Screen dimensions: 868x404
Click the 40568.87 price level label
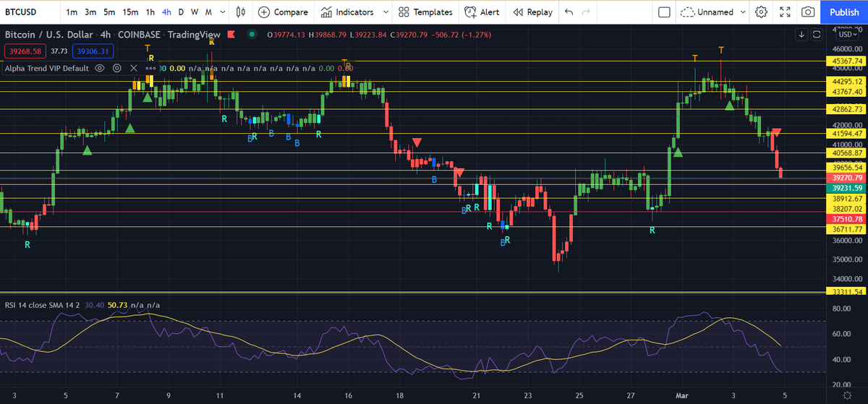pos(848,152)
